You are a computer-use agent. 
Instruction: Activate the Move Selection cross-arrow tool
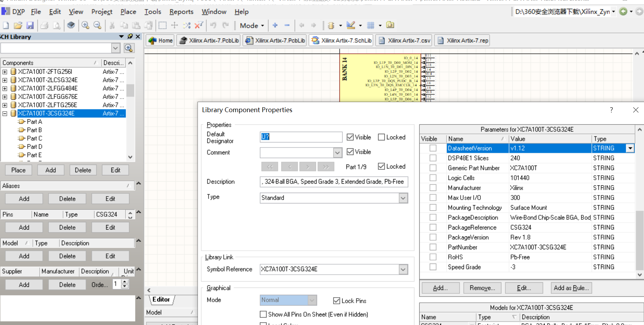pyautogui.click(x=175, y=25)
